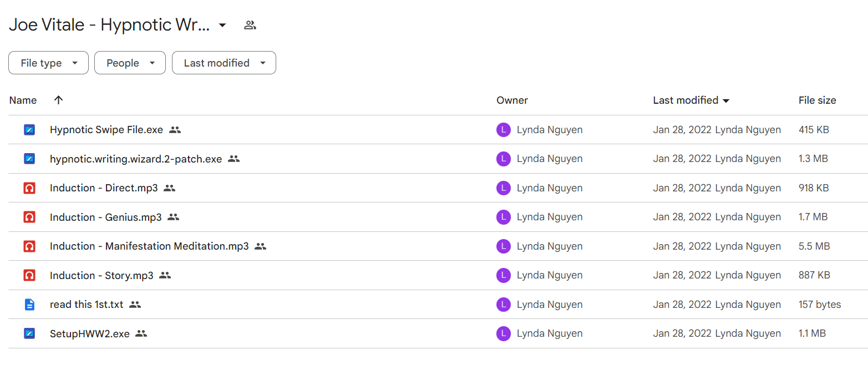Click the audio icon beside Induction - Direct.mp3
This screenshot has width=868, height=390.
[29, 188]
